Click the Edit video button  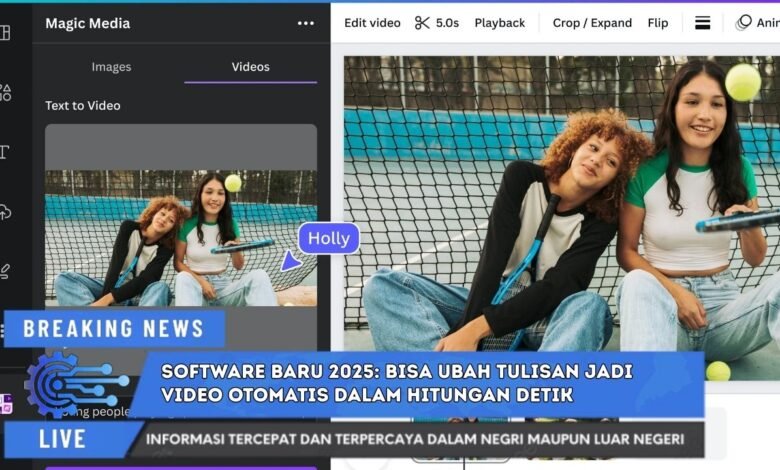372,23
